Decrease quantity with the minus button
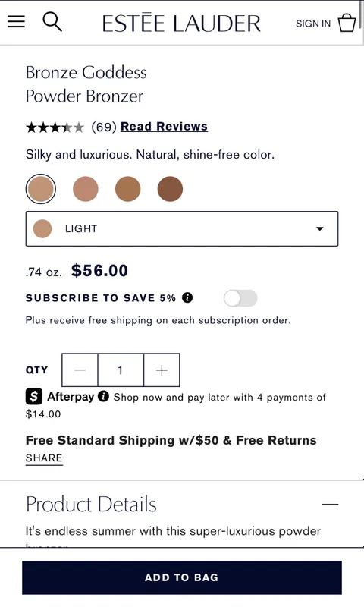The height and width of the screenshot is (607, 364). point(80,370)
